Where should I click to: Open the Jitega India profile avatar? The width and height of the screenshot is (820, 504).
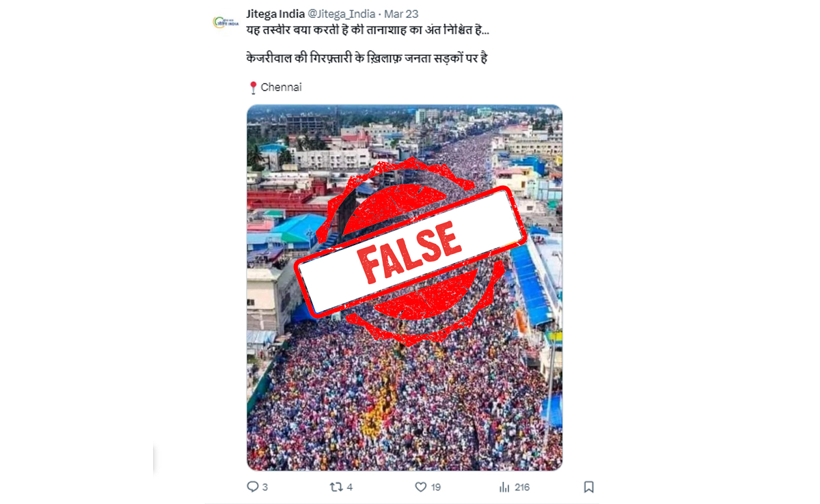tap(225, 22)
